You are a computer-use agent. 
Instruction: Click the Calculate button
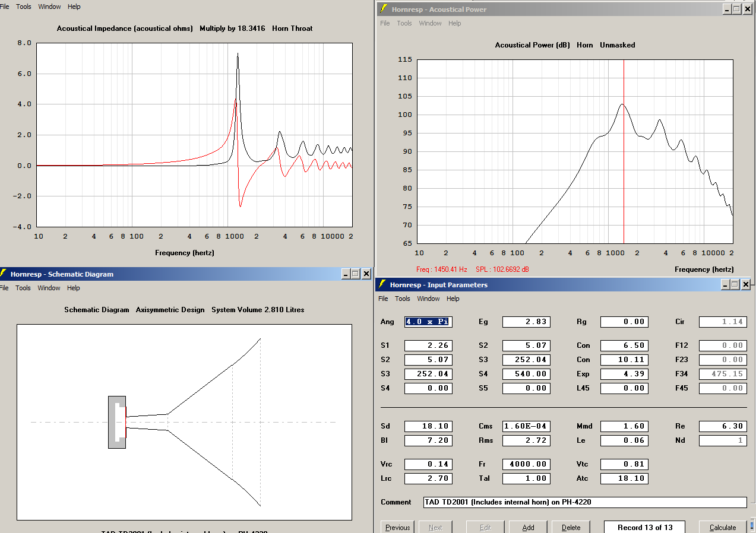(723, 527)
